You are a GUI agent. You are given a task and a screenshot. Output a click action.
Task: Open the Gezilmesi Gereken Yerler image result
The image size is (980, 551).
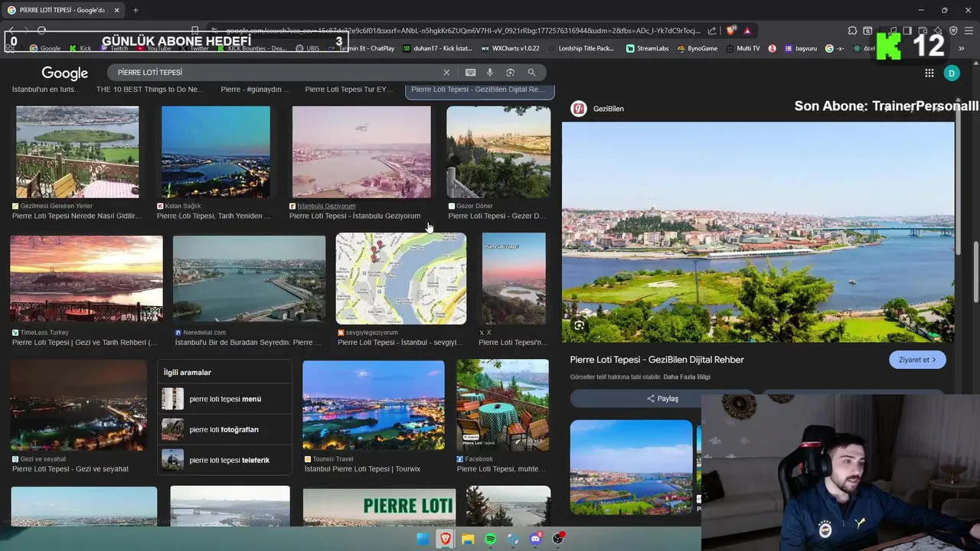pyautogui.click(x=77, y=152)
